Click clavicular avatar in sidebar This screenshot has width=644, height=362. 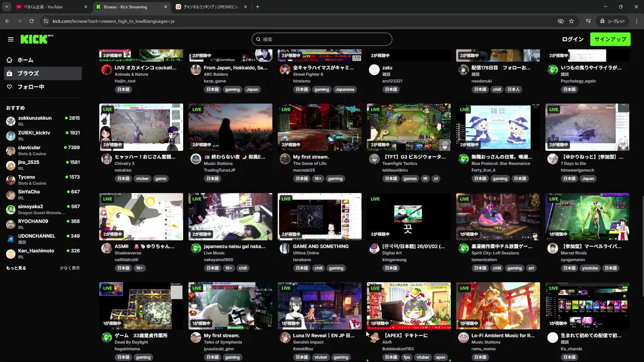[11, 150]
